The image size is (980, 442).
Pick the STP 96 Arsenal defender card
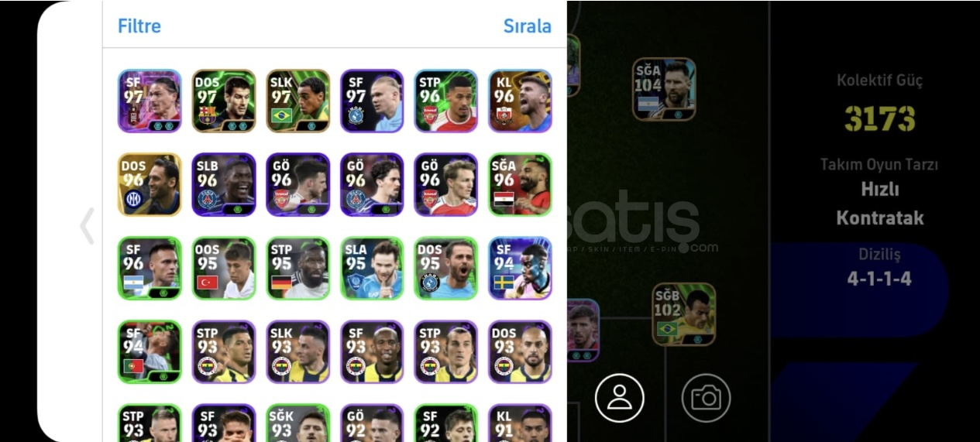pos(445,101)
